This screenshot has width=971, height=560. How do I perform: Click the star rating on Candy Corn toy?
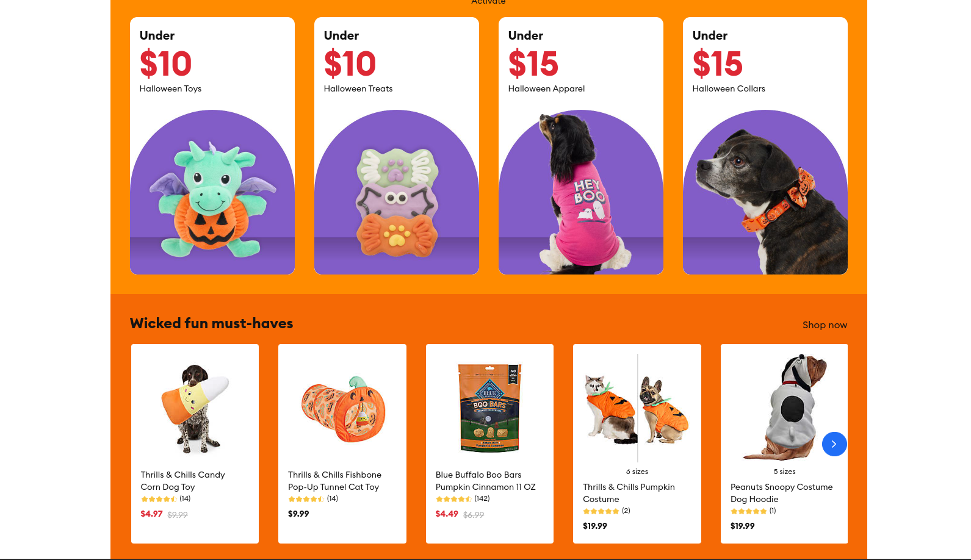click(159, 499)
